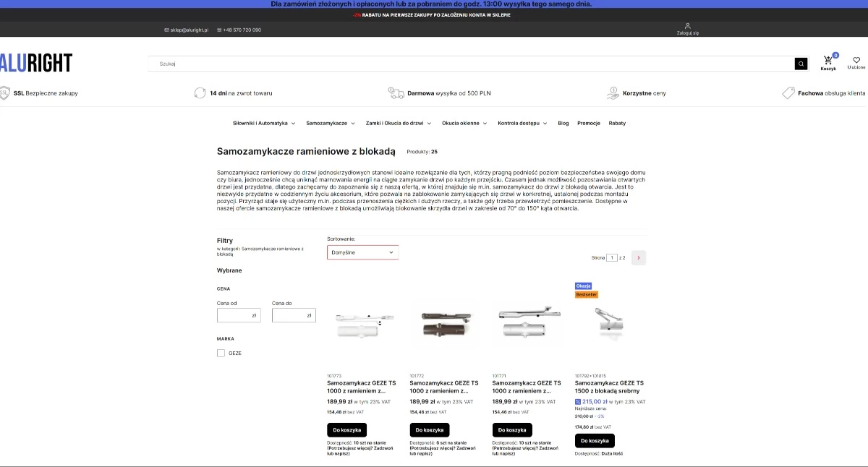The height and width of the screenshot is (467, 868).
Task: Open the Ulubione heart icon
Action: pos(856,60)
